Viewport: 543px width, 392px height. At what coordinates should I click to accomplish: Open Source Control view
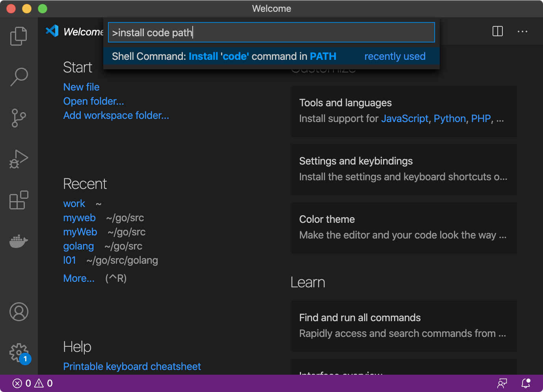pyautogui.click(x=19, y=118)
